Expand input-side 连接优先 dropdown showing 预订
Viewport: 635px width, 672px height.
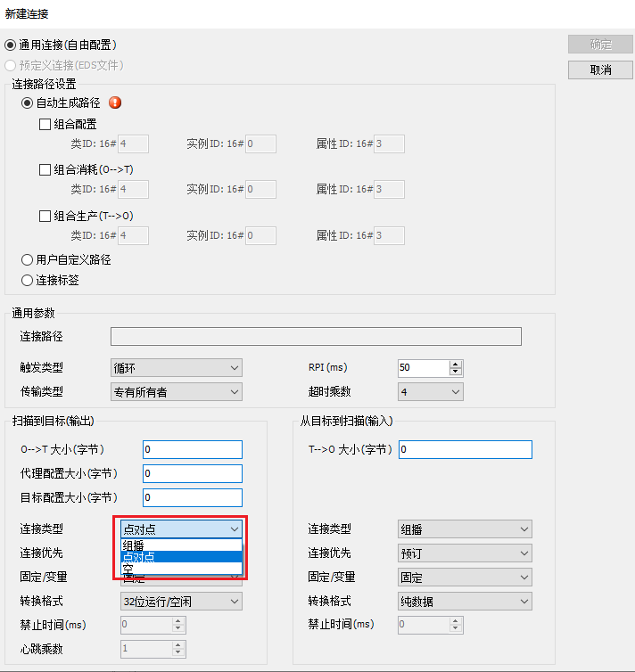[465, 553]
